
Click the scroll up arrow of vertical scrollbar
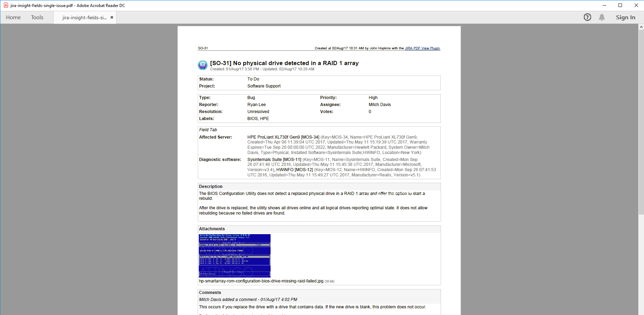pos(641,27)
